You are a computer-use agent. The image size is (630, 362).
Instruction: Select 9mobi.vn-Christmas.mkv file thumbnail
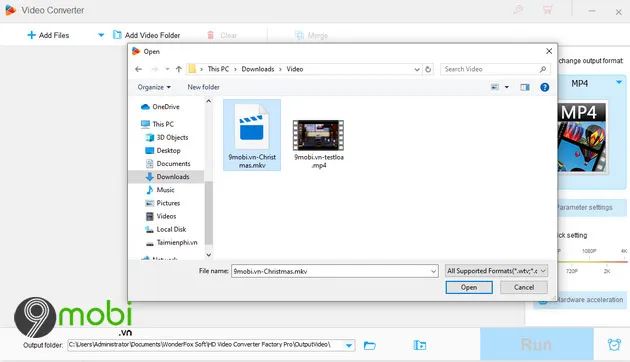252,135
